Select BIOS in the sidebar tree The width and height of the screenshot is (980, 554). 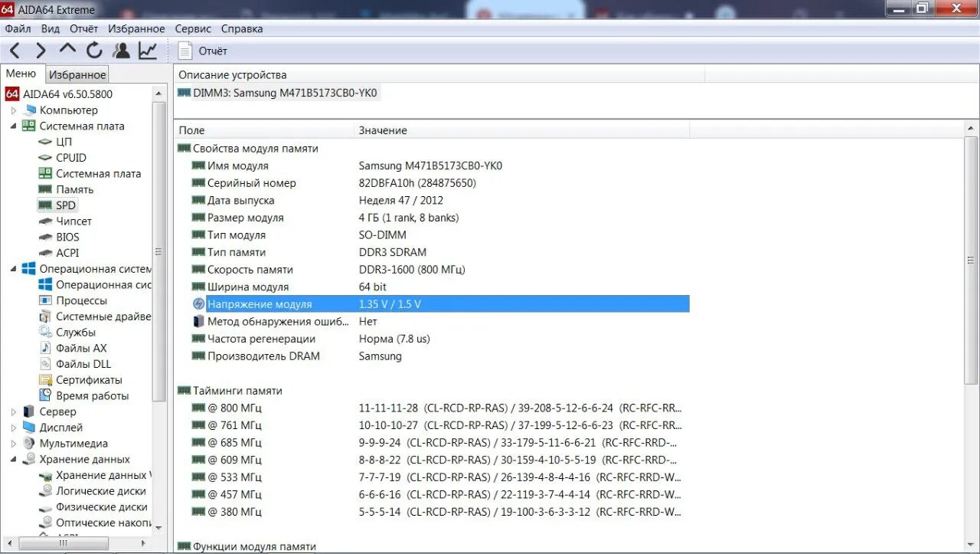click(x=67, y=237)
